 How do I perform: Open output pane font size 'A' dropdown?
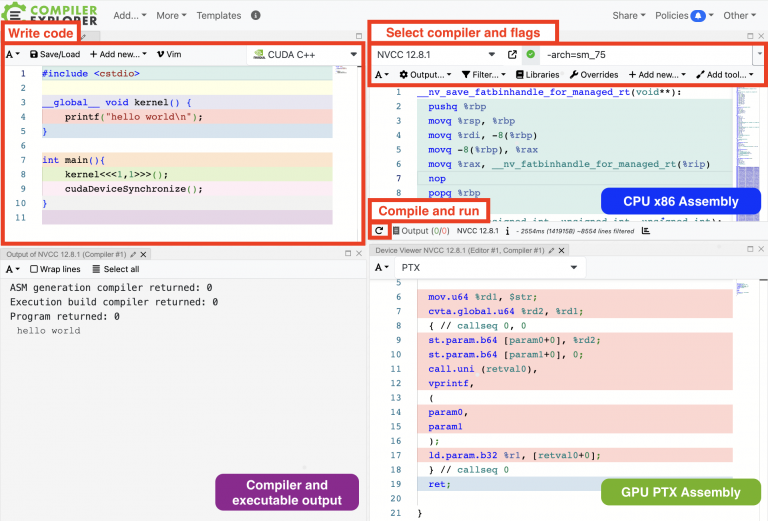point(13,269)
